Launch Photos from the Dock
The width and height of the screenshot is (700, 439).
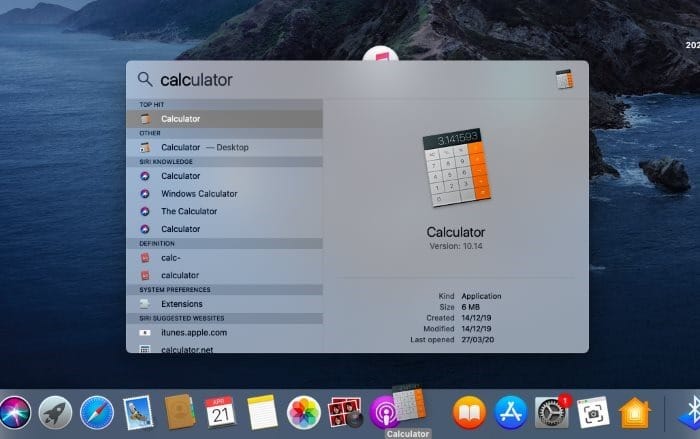[304, 412]
